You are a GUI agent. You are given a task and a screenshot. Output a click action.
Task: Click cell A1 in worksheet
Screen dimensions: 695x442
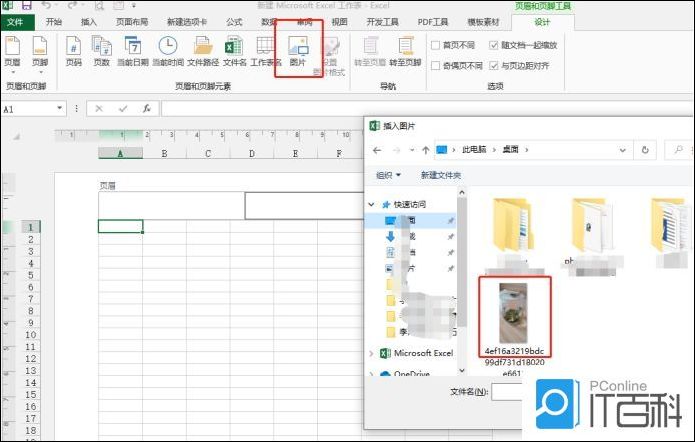[120, 226]
